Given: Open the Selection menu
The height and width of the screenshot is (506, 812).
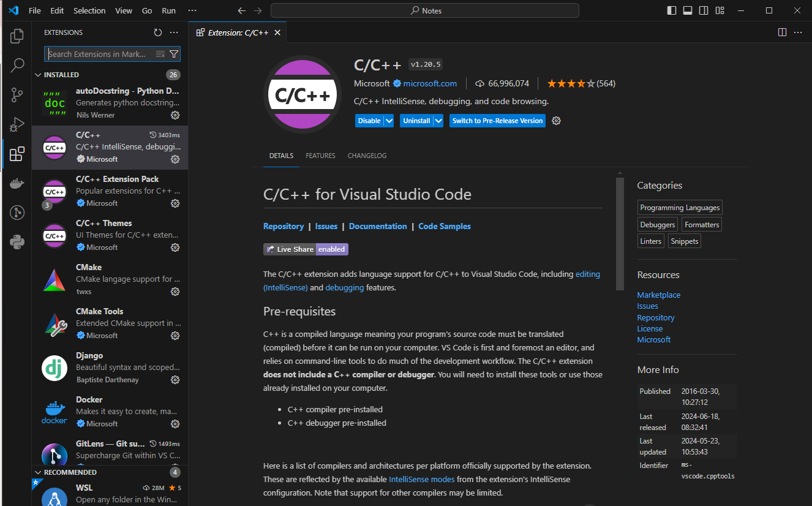Looking at the screenshot, I should point(89,10).
